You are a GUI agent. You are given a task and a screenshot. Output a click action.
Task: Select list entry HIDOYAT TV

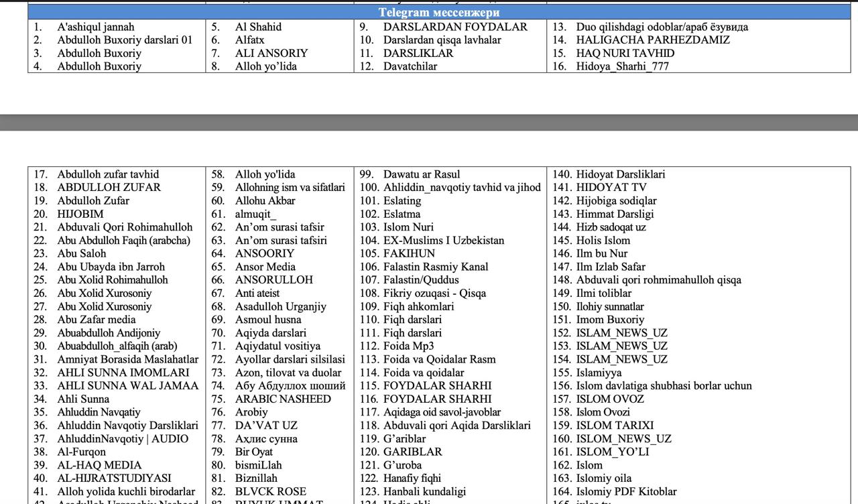pyautogui.click(x=611, y=188)
